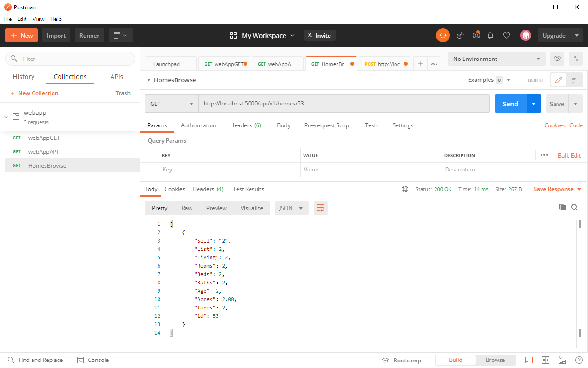Click the Invite button
The height and width of the screenshot is (368, 588).
point(320,35)
